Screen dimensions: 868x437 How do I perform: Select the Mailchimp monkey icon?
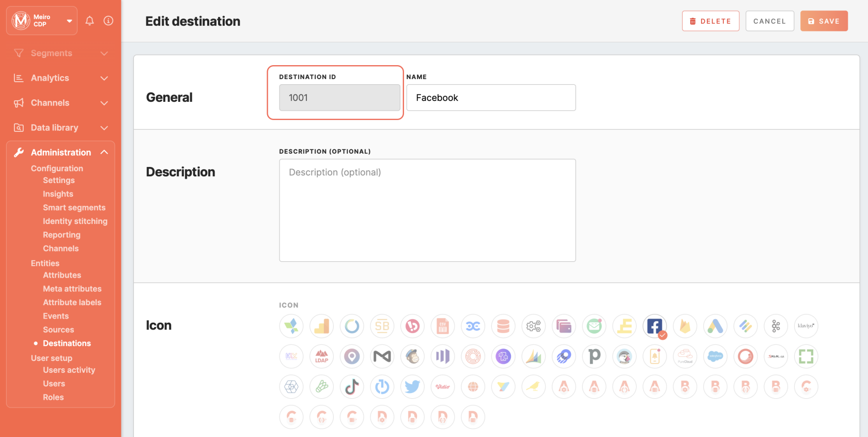point(412,356)
